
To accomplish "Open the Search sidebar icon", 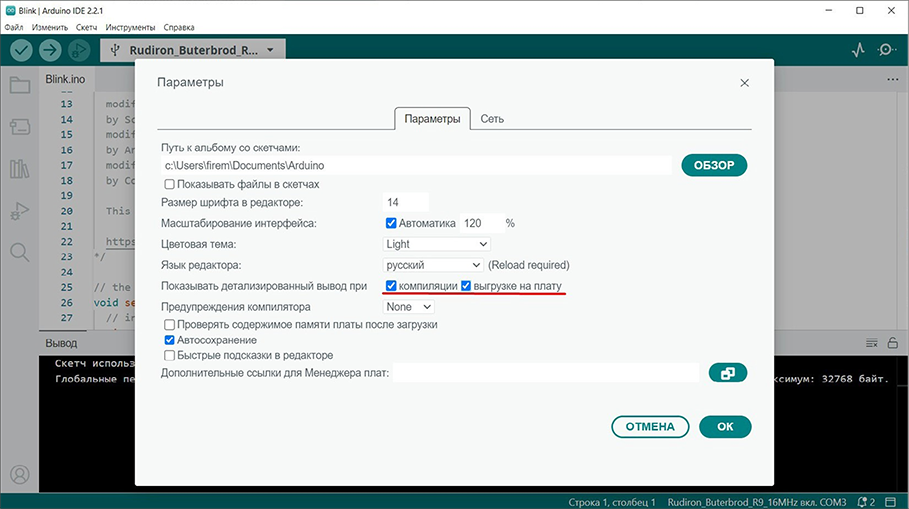I will (20, 253).
